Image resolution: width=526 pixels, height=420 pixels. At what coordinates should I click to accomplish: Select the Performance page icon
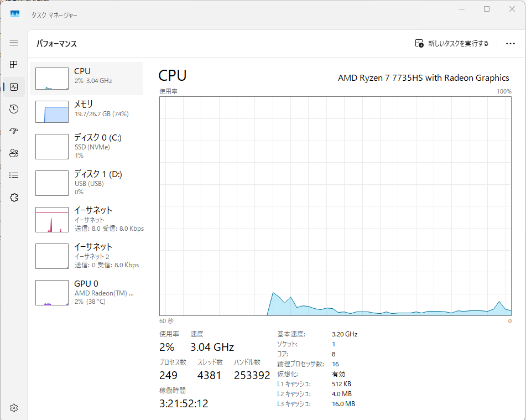(14, 87)
